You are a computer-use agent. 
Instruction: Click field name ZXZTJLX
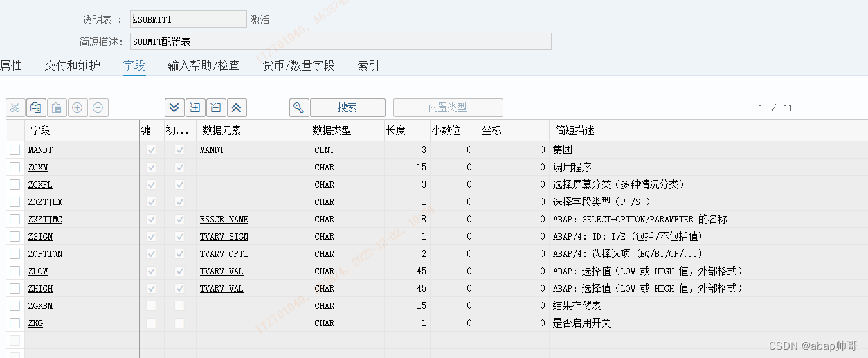click(45, 202)
